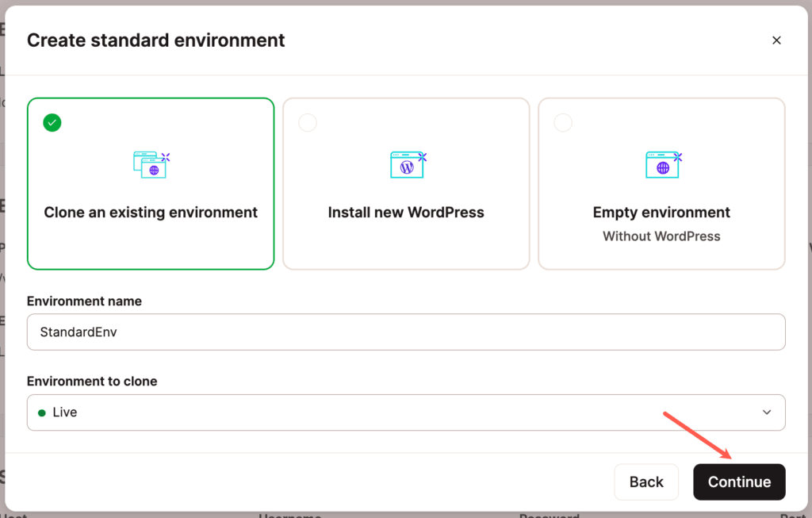
Task: Click the Without WordPress subtitle
Action: pyautogui.click(x=661, y=236)
